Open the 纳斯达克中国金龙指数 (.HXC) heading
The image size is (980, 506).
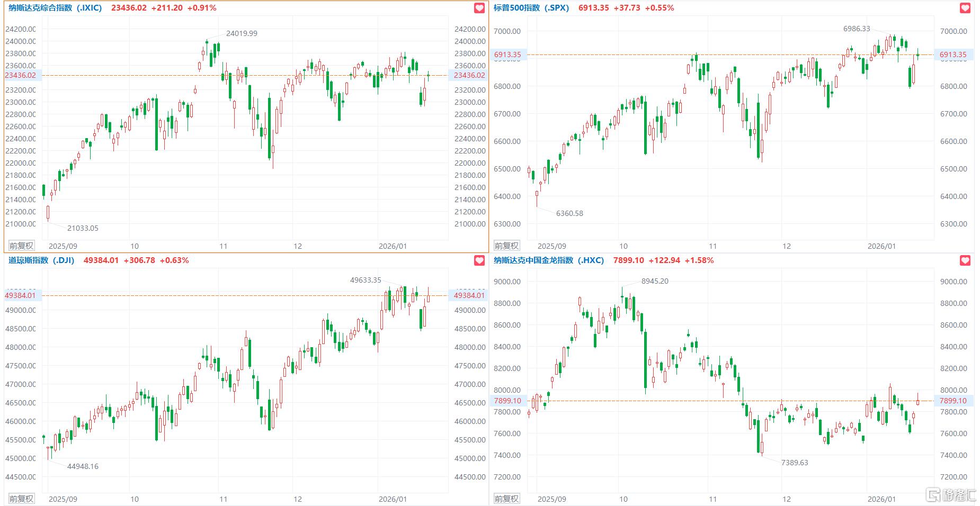coord(549,260)
